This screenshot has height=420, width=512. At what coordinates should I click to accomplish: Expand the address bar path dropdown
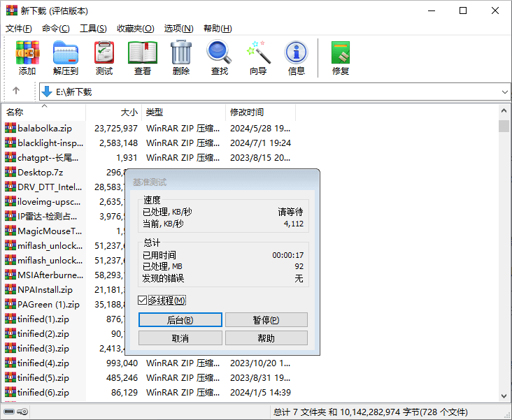click(x=505, y=92)
